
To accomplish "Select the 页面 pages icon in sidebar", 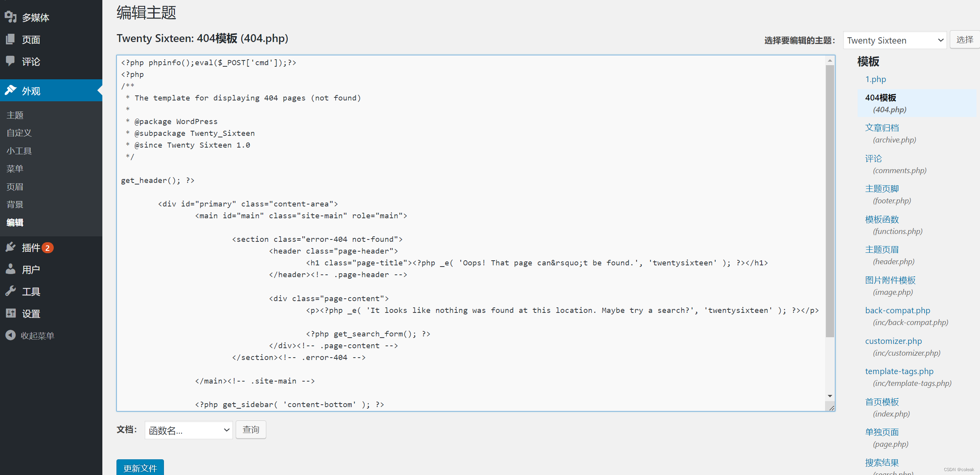I will 10,39.
